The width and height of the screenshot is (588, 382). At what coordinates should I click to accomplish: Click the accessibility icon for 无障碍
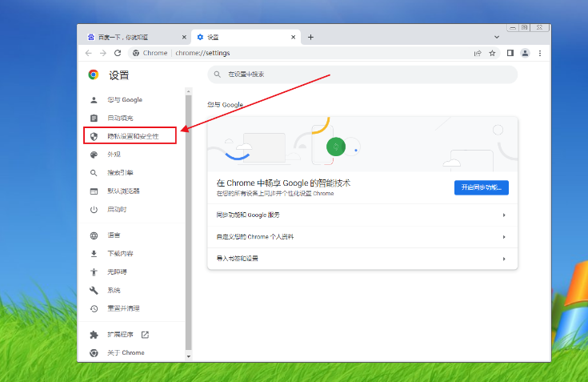94,272
